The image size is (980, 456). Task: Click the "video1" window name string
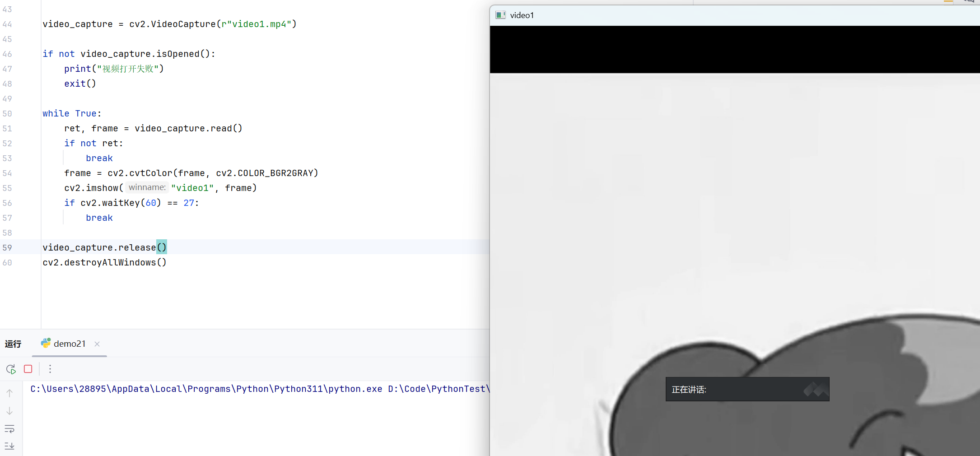192,188
